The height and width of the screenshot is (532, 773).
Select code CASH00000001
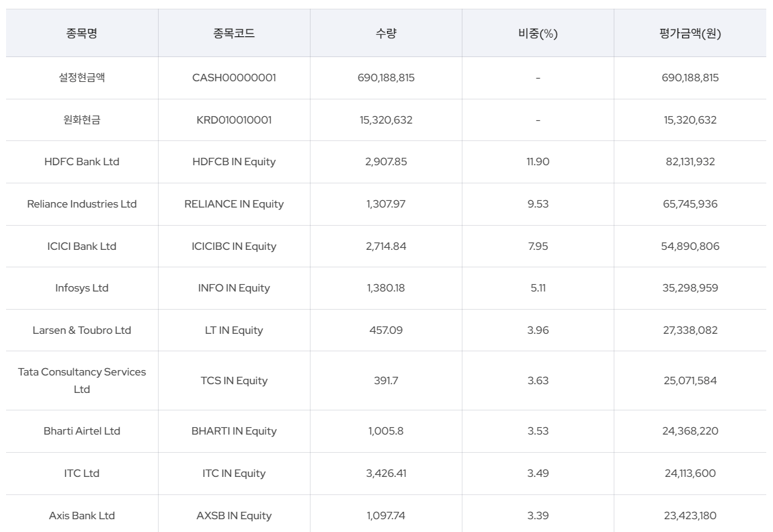234,78
